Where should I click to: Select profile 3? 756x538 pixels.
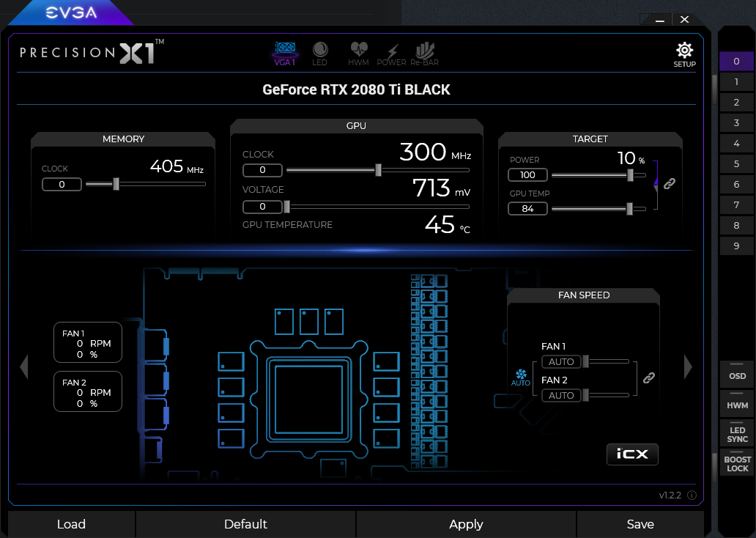[736, 122]
